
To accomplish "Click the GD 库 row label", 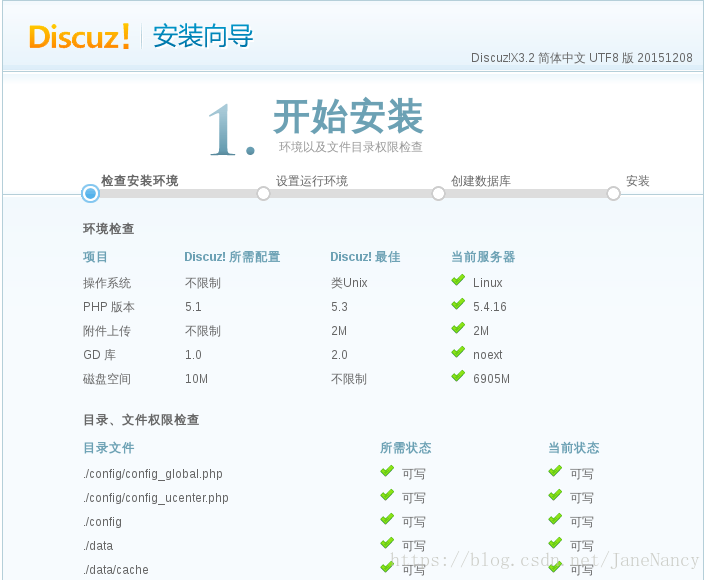I will click(99, 355).
